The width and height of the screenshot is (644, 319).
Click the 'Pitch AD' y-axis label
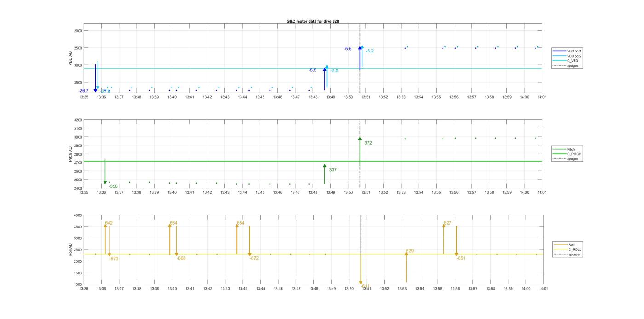click(x=70, y=154)
